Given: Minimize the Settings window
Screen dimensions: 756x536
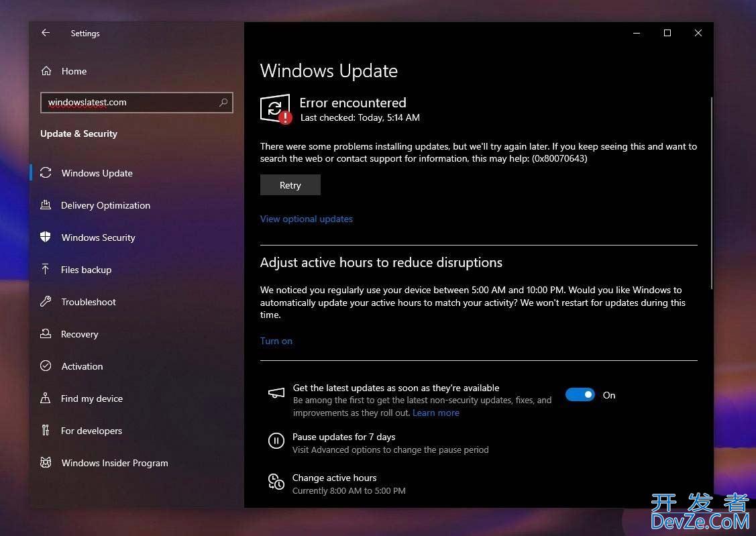Looking at the screenshot, I should tap(637, 33).
